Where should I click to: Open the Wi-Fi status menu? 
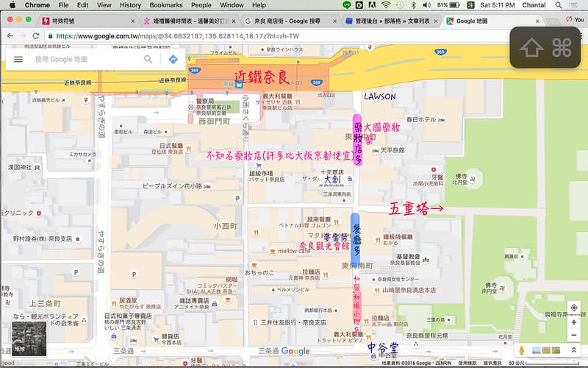(385, 5)
